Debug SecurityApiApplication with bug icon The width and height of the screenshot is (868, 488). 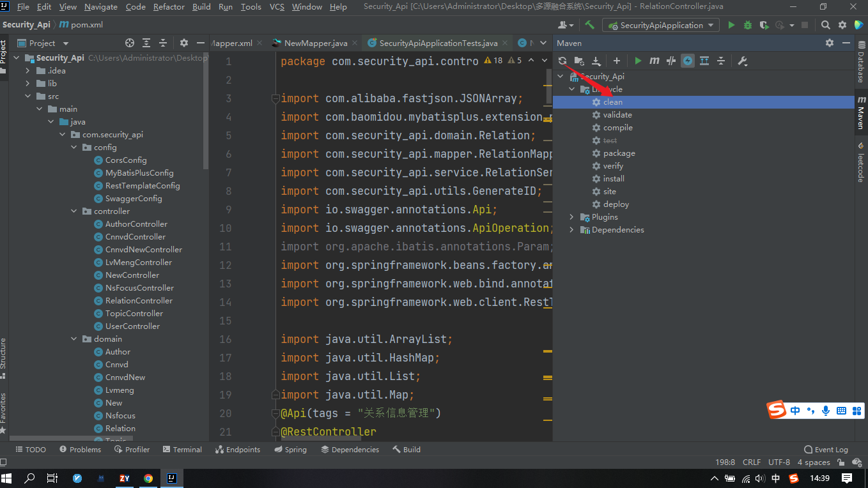click(x=748, y=25)
